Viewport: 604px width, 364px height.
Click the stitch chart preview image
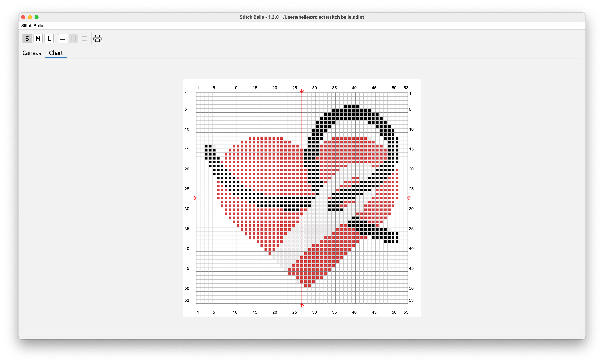click(302, 198)
